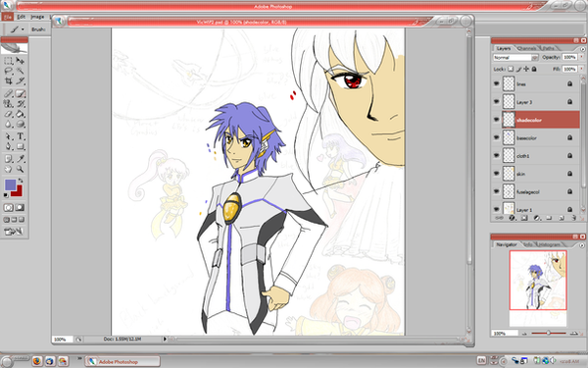The width and height of the screenshot is (588, 368).
Task: Select the Paint Bucket tool
Action: [21, 114]
